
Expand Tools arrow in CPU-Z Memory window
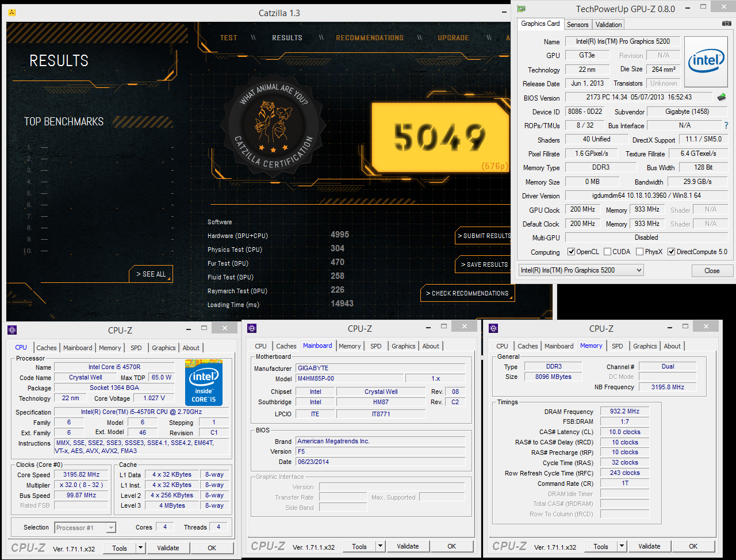coord(622,546)
